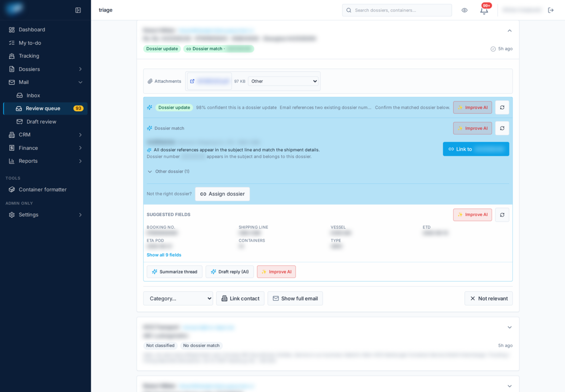Click Summarize thread button
This screenshot has height=392, width=565.
(174, 272)
